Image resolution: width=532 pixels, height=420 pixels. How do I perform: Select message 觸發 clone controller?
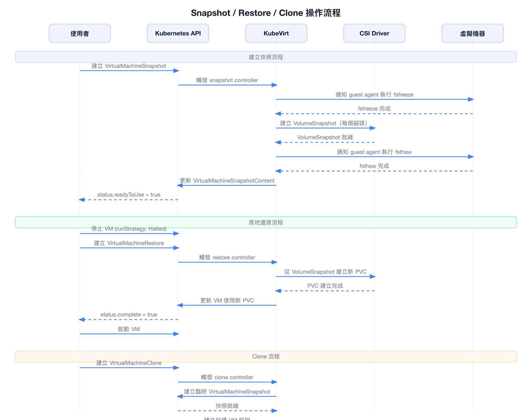click(x=227, y=377)
